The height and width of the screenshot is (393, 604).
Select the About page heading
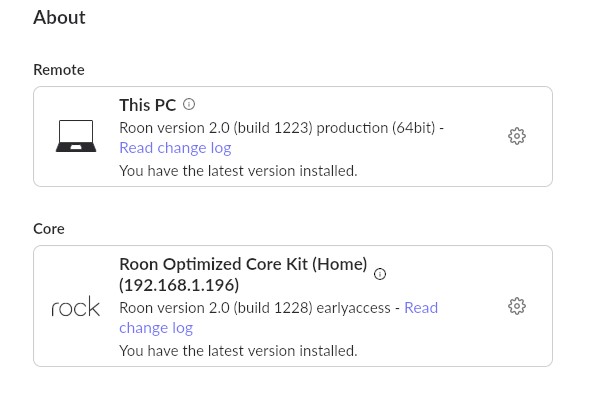(59, 17)
